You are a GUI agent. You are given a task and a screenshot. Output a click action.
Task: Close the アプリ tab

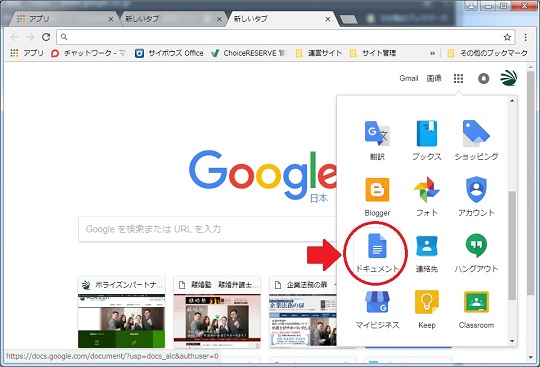(x=111, y=19)
